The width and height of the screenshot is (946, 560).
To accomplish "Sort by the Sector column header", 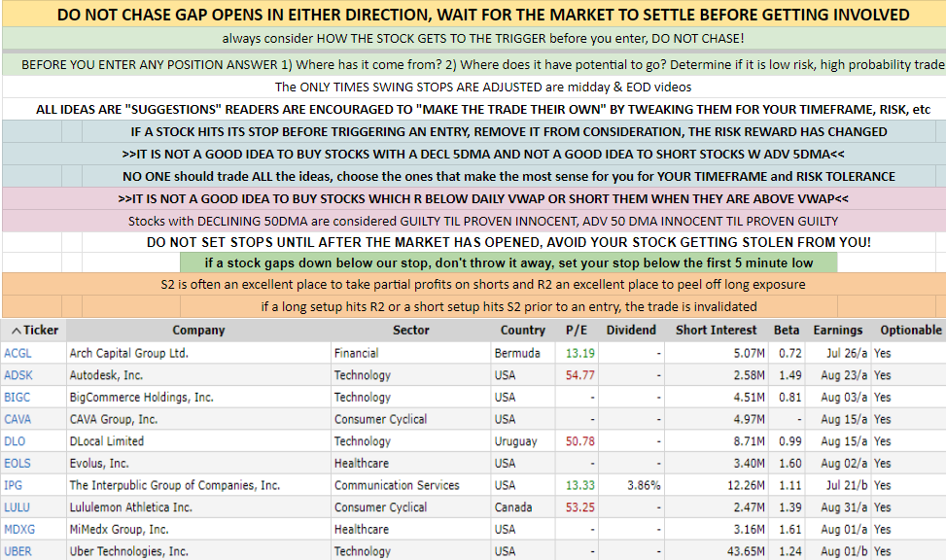I will click(x=411, y=331).
